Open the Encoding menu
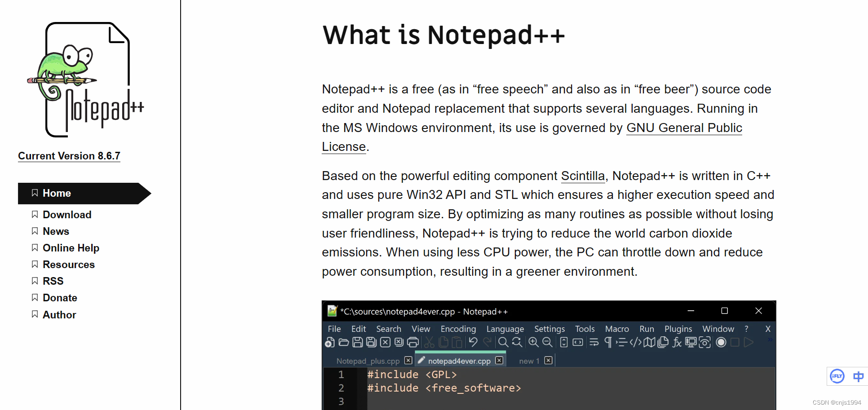The height and width of the screenshot is (410, 868). pos(458,329)
